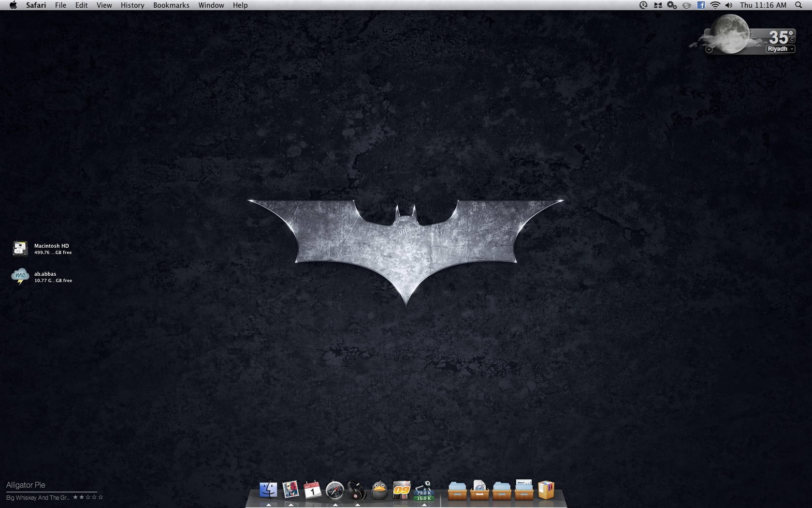Click the bow-tie status icon in menu bar
This screenshot has height=508, width=812.
pos(657,5)
